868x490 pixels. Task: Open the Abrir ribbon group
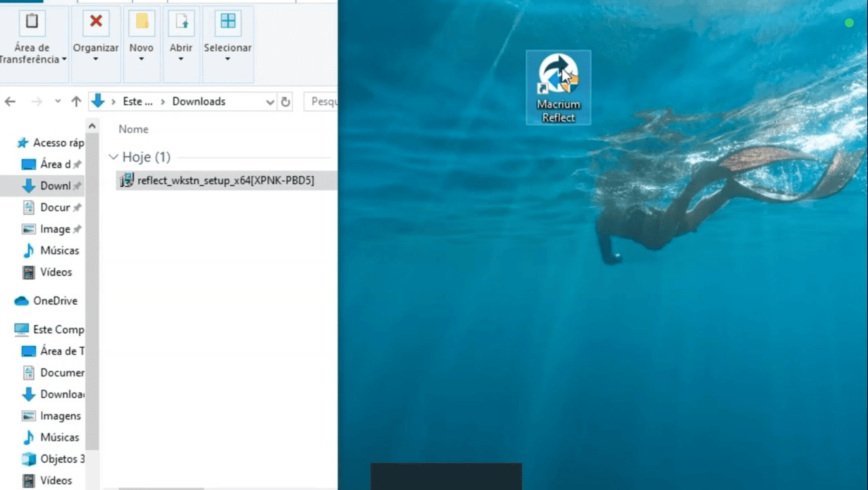(181, 45)
